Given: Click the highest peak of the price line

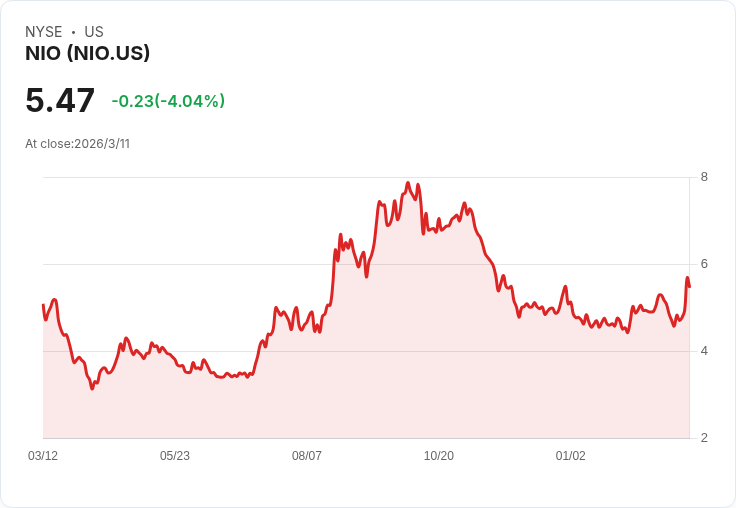Looking at the screenshot, I should (408, 183).
